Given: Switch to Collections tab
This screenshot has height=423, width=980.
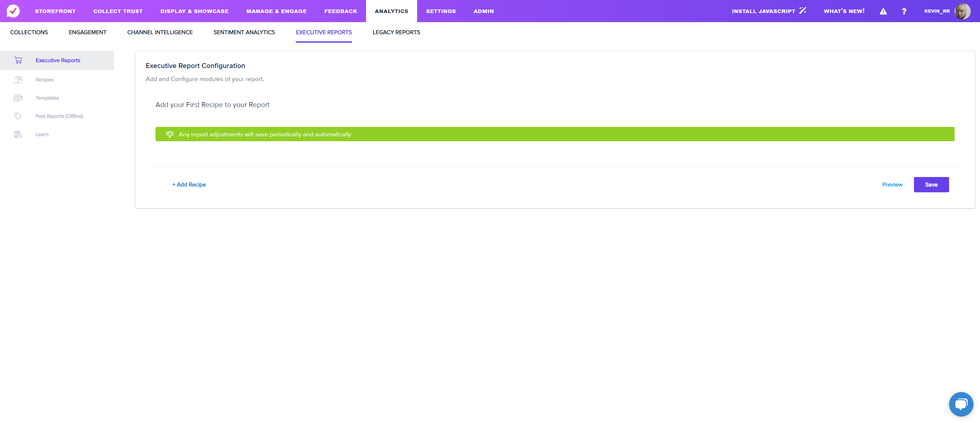Looking at the screenshot, I should 29,32.
